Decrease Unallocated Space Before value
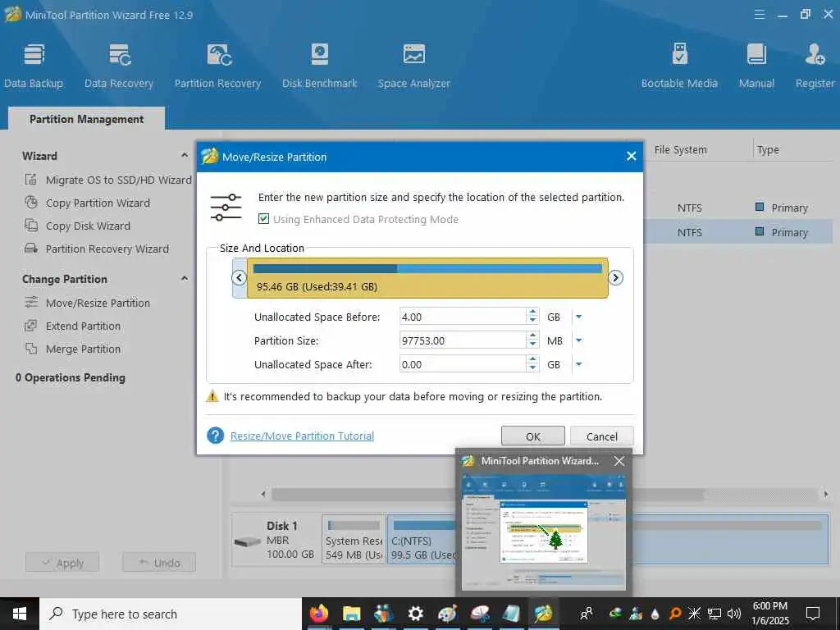This screenshot has width=840, height=630. pos(532,321)
